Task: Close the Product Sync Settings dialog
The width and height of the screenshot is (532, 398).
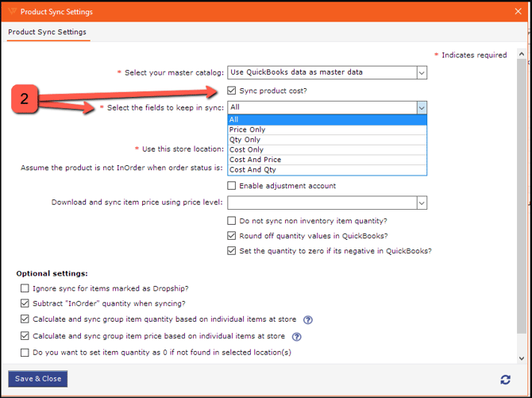Action: coord(518,12)
